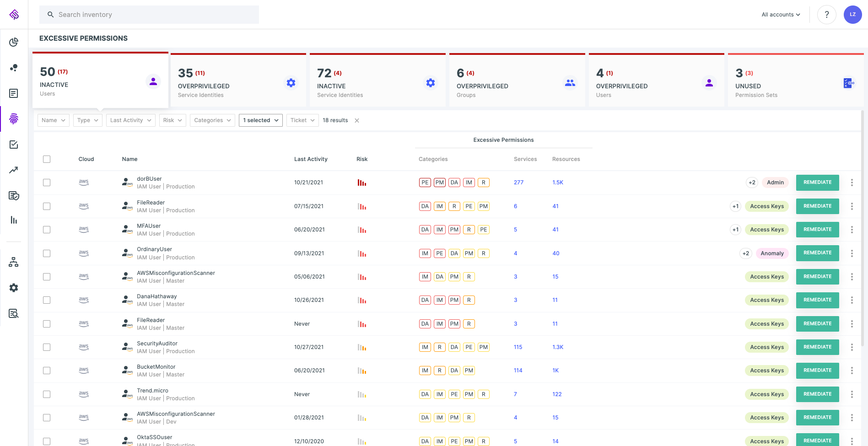Click the +2 badge in dorBUser row

(x=752, y=183)
